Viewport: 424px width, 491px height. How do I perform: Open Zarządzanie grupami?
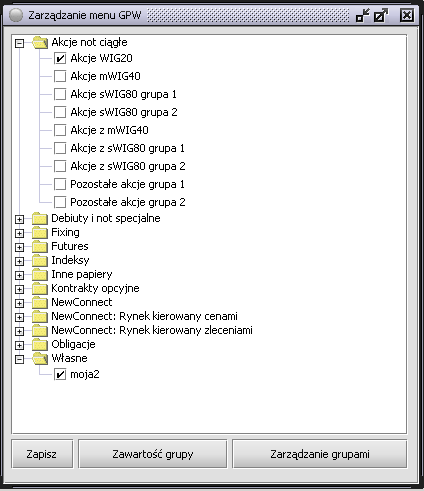[x=320, y=454]
